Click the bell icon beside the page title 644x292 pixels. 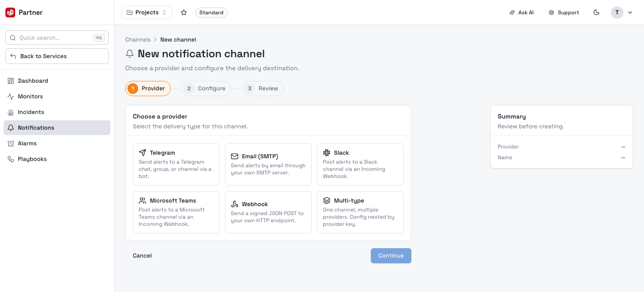click(x=130, y=54)
